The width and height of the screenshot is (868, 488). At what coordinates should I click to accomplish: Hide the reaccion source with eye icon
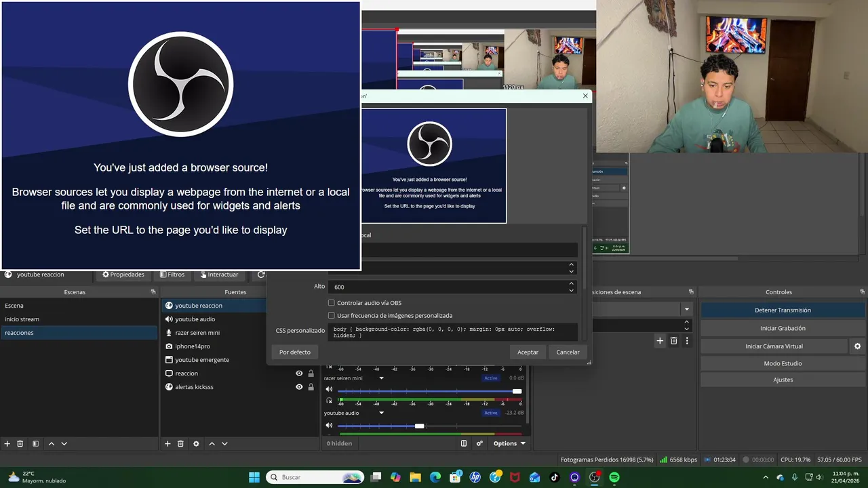pyautogui.click(x=299, y=373)
